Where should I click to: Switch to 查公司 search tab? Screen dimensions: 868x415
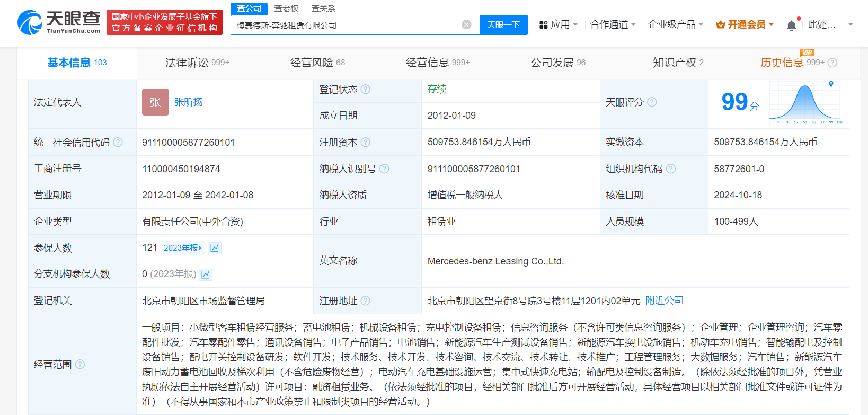pyautogui.click(x=249, y=8)
